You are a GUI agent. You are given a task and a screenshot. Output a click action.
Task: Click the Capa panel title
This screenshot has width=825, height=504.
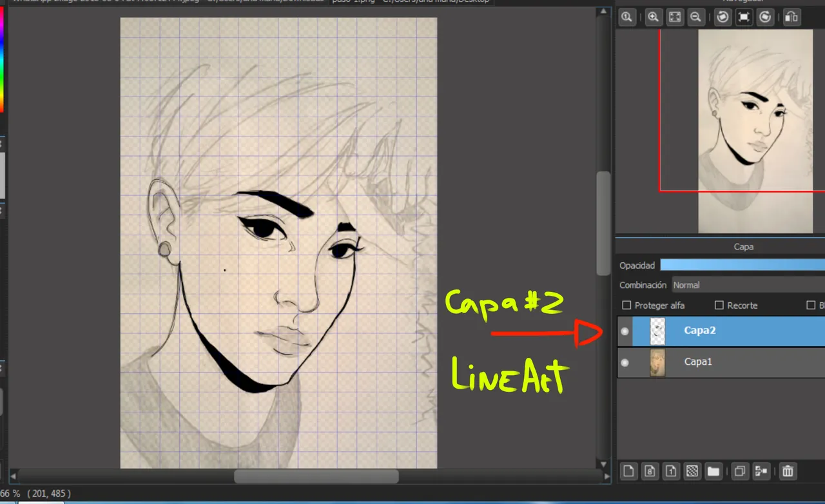(744, 247)
